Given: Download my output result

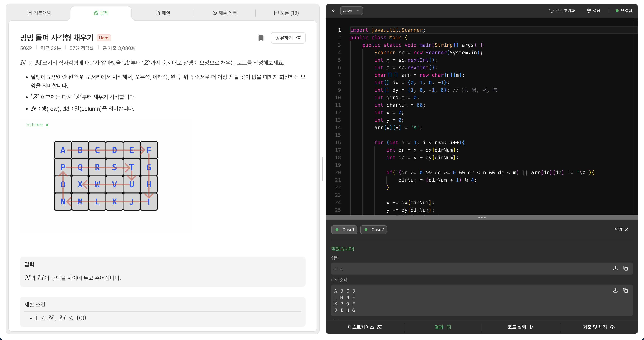Looking at the screenshot, I should [615, 291].
